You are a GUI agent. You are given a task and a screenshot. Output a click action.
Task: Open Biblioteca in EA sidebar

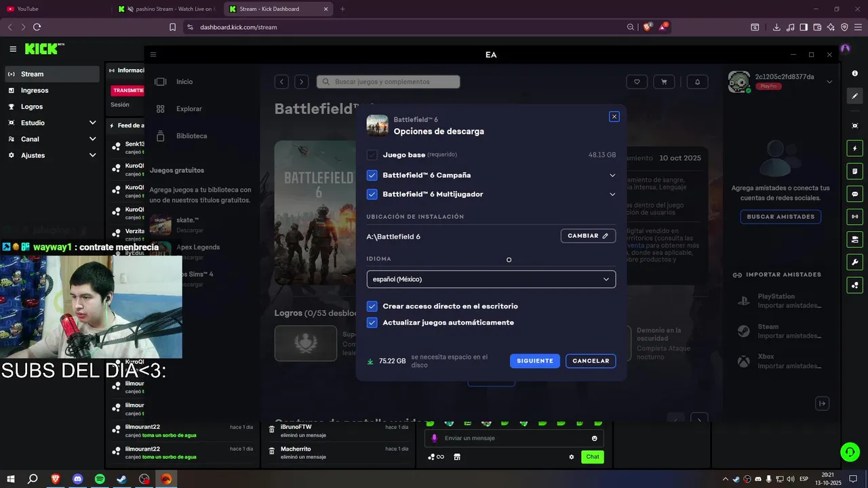click(x=181, y=136)
